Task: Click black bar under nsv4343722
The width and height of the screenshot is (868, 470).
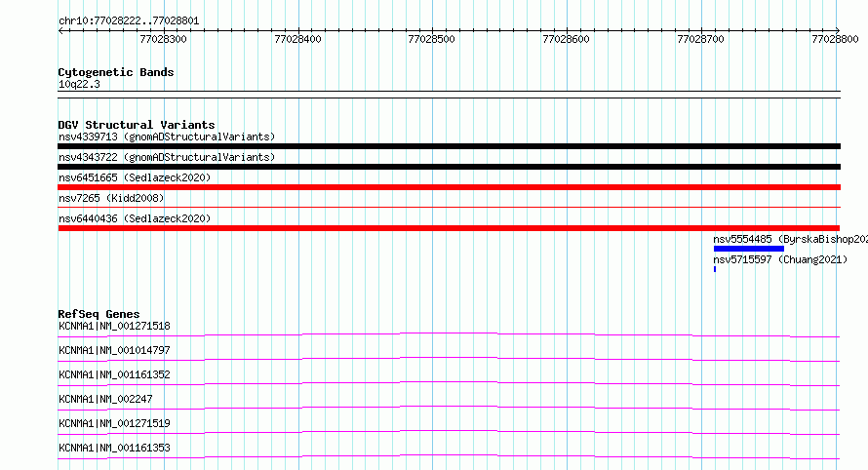Action: click(449, 167)
